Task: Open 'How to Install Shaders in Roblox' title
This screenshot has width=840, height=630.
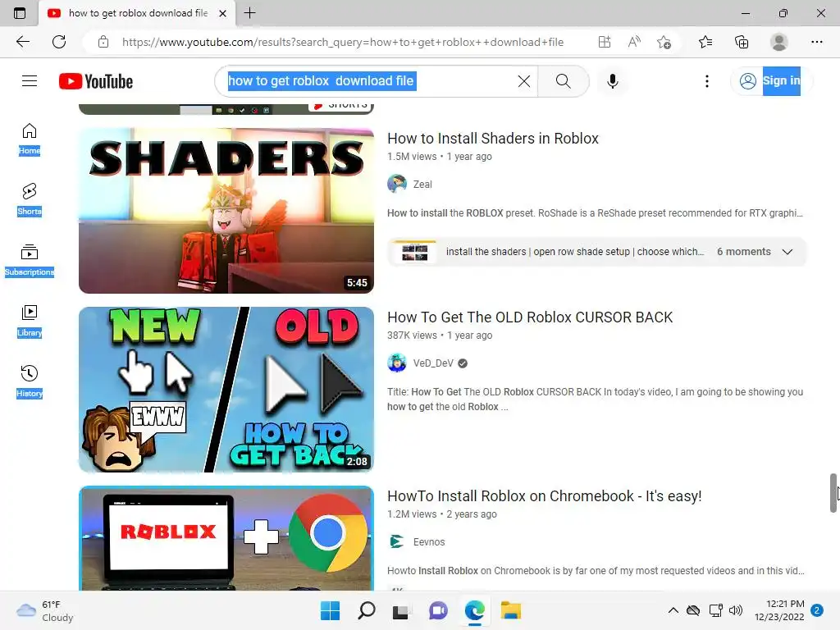Action: click(493, 138)
